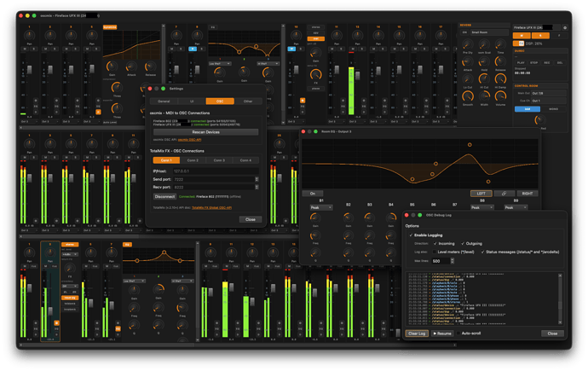Open the Low Shelf dropdown in top EQ
Viewport: 588px width, 371px height.
[220, 64]
